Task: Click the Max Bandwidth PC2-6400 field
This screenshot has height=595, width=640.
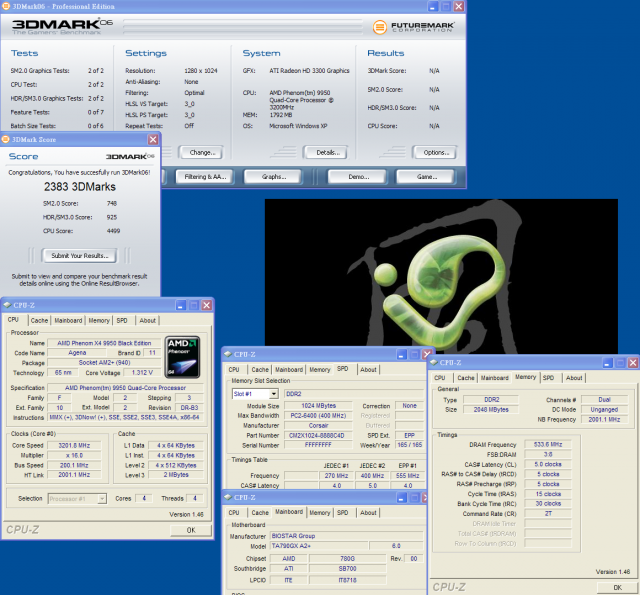Action: coord(318,415)
